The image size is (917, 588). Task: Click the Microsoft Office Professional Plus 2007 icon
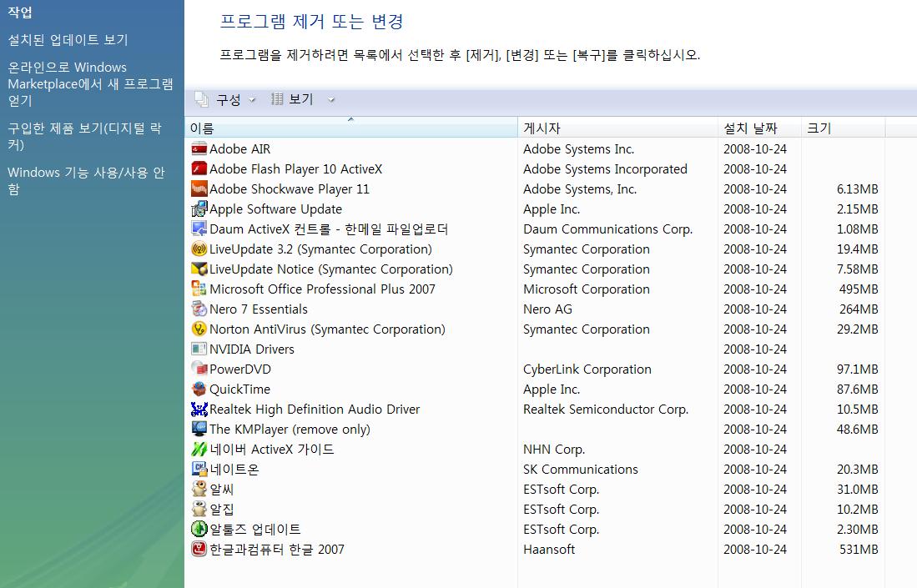(x=199, y=289)
